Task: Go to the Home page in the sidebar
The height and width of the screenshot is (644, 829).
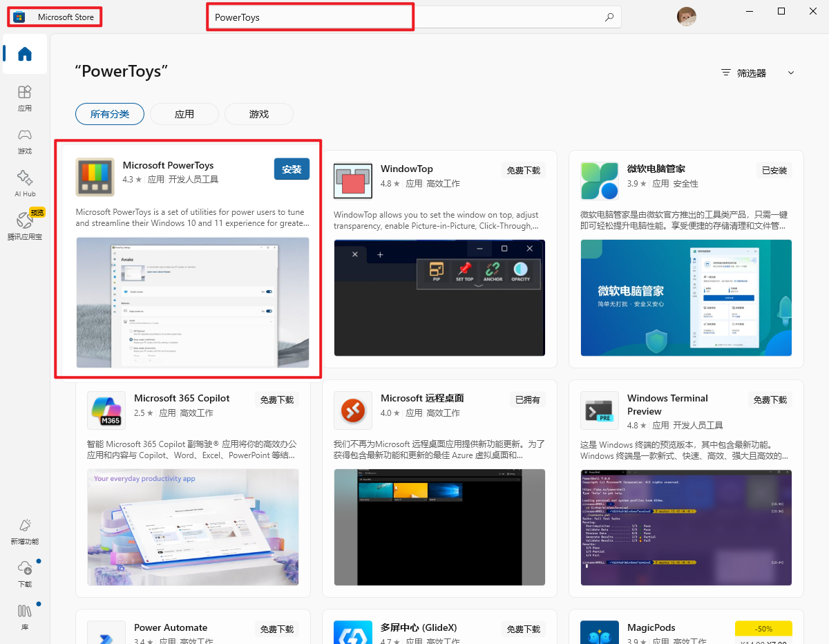Action: tap(25, 54)
